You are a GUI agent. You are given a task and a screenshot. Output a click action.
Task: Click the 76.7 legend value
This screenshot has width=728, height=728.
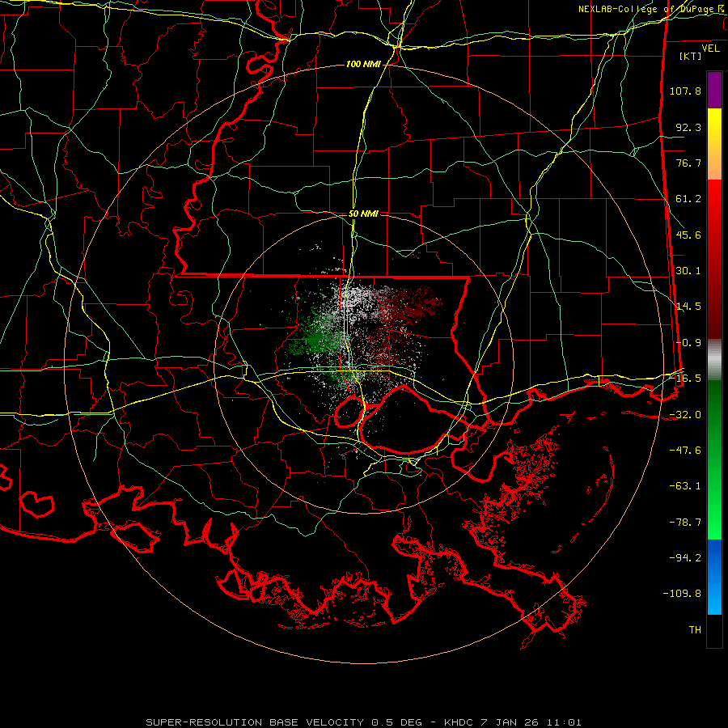[x=688, y=163]
